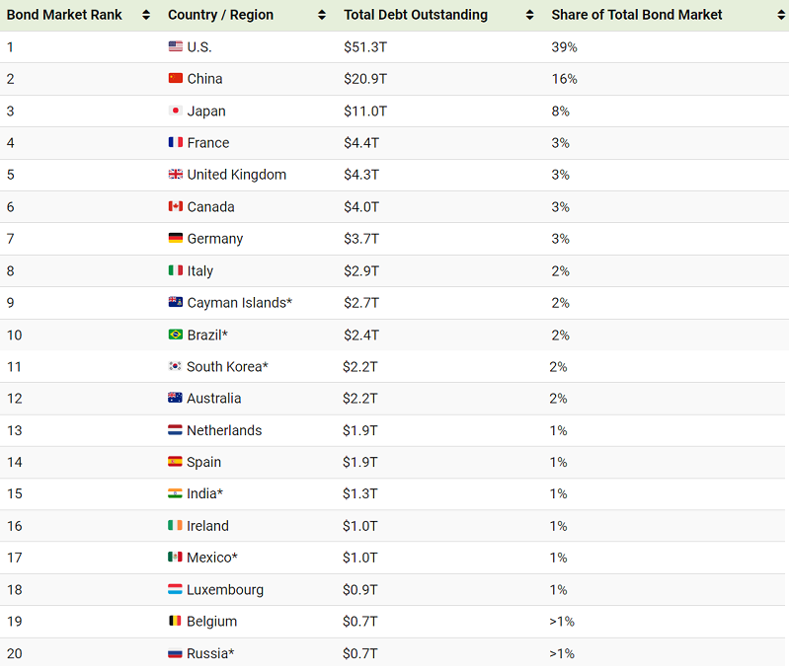Image resolution: width=790 pixels, height=672 pixels.
Task: Click the Russia row's >1% share cell
Action: [563, 653]
